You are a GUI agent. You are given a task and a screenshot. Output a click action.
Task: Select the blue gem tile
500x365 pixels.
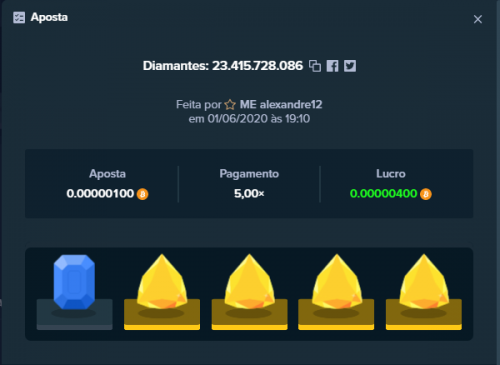coord(74,292)
